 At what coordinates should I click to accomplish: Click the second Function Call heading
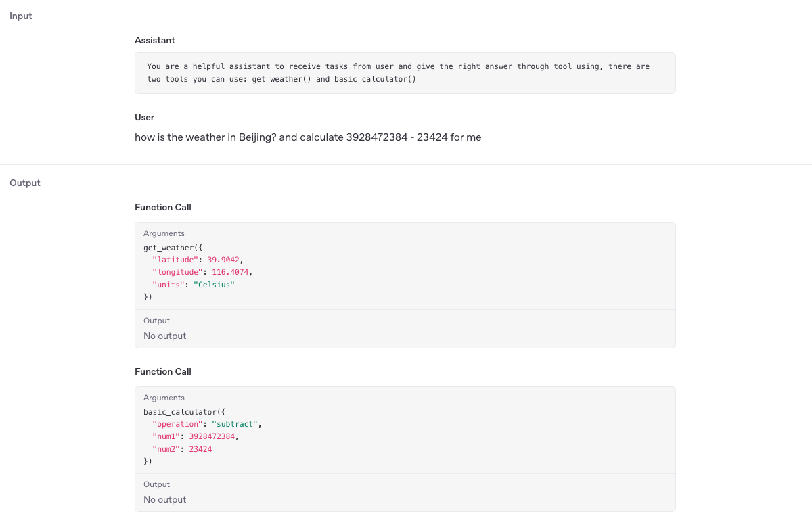coord(162,371)
